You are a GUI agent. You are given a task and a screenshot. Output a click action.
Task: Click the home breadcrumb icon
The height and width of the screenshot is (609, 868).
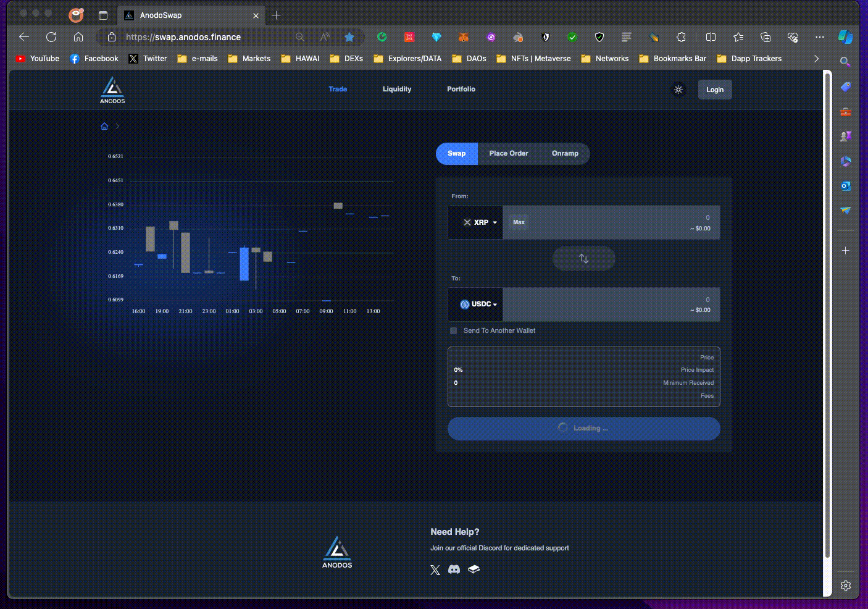pyautogui.click(x=104, y=127)
